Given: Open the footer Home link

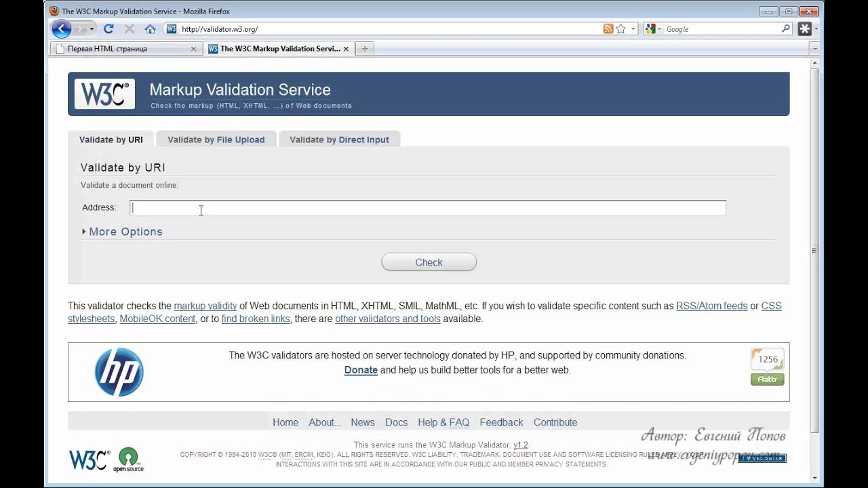Looking at the screenshot, I should [285, 422].
